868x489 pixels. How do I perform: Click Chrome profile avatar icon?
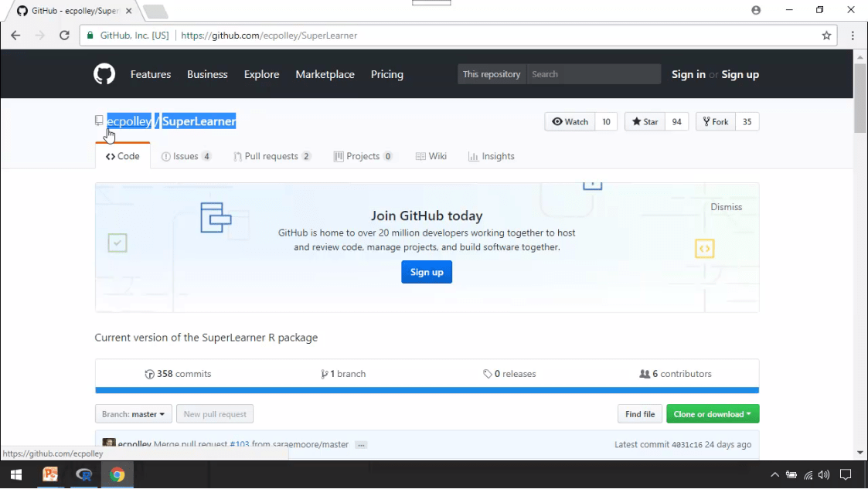(756, 10)
